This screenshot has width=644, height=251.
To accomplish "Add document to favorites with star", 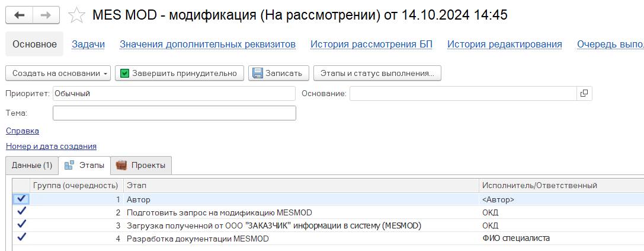I will click(x=77, y=15).
